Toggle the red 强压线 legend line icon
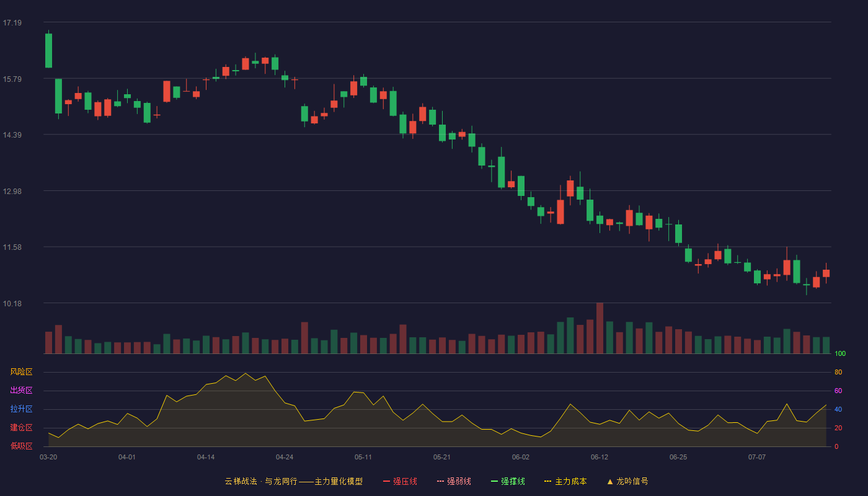Image resolution: width=868 pixels, height=496 pixels. 386,481
